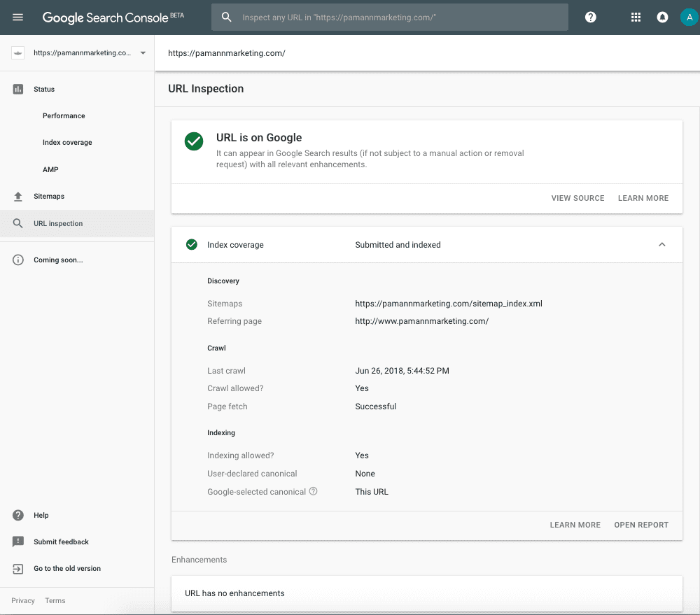Viewport: 700px width, 615px height.
Task: Focus the Inspect any URL search field
Action: (x=390, y=17)
